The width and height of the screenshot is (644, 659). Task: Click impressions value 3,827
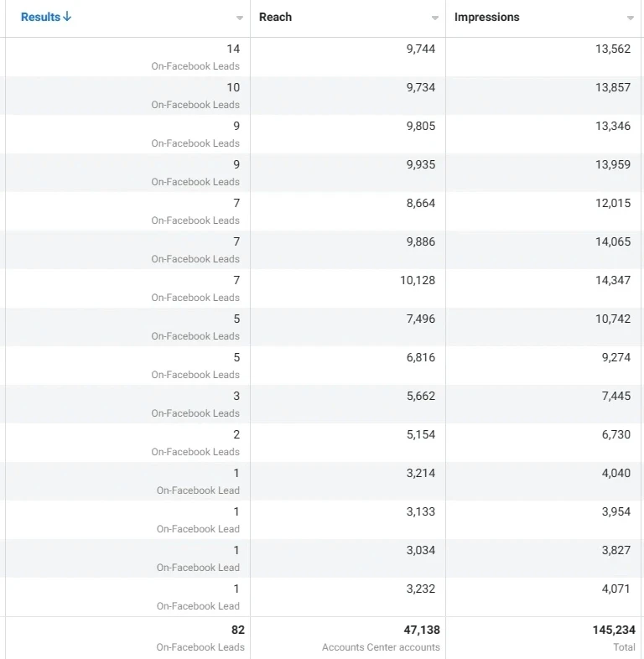616,551
